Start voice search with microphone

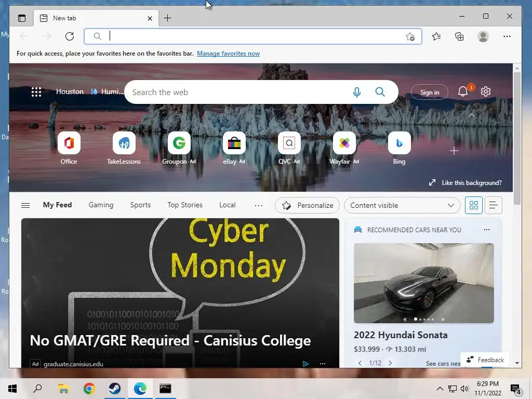(x=356, y=92)
